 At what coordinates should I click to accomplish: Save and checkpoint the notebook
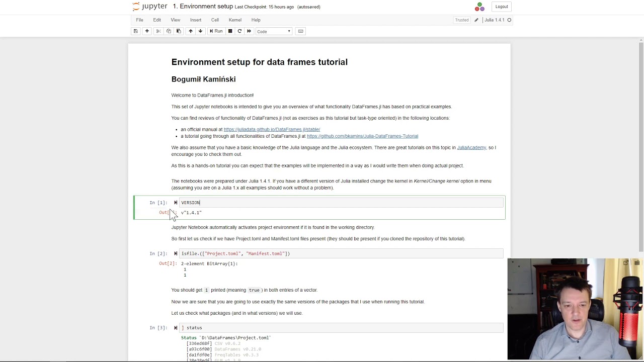point(135,31)
